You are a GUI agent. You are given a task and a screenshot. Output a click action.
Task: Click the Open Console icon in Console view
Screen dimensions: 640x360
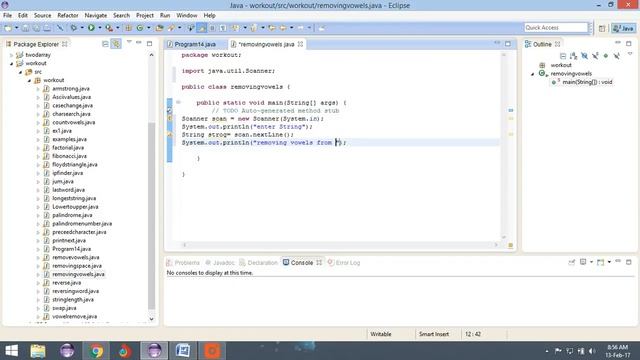tap(600, 262)
